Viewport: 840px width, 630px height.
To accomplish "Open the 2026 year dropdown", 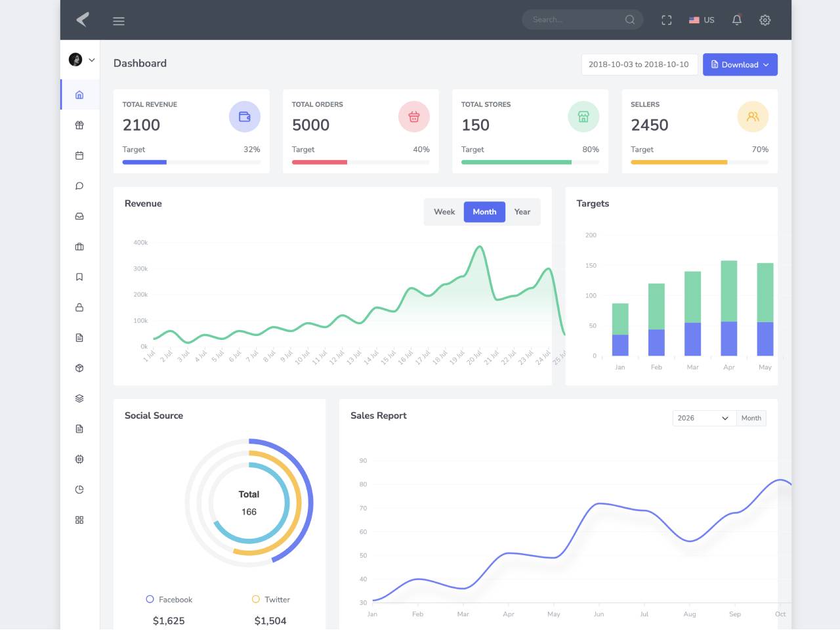I will [x=704, y=418].
